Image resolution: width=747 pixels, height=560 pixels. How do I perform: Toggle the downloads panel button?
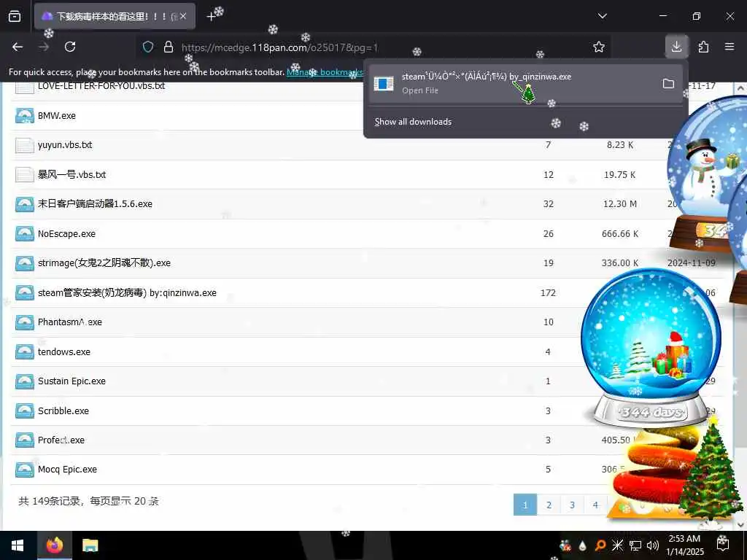676,47
